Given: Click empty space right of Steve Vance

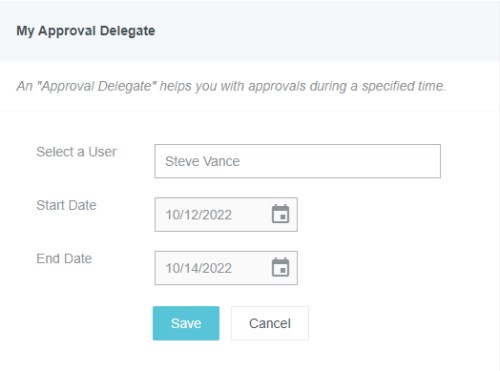Looking at the screenshot, I should coord(340,161).
